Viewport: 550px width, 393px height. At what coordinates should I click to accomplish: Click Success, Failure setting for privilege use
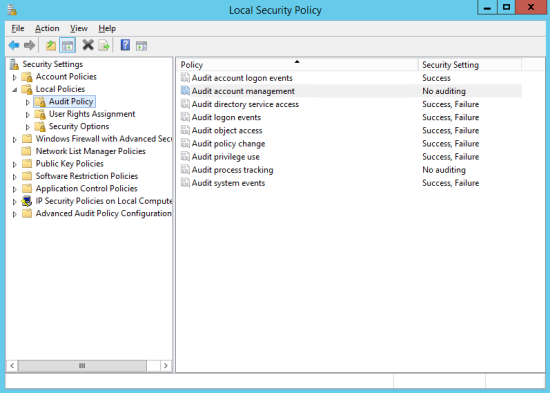click(450, 156)
